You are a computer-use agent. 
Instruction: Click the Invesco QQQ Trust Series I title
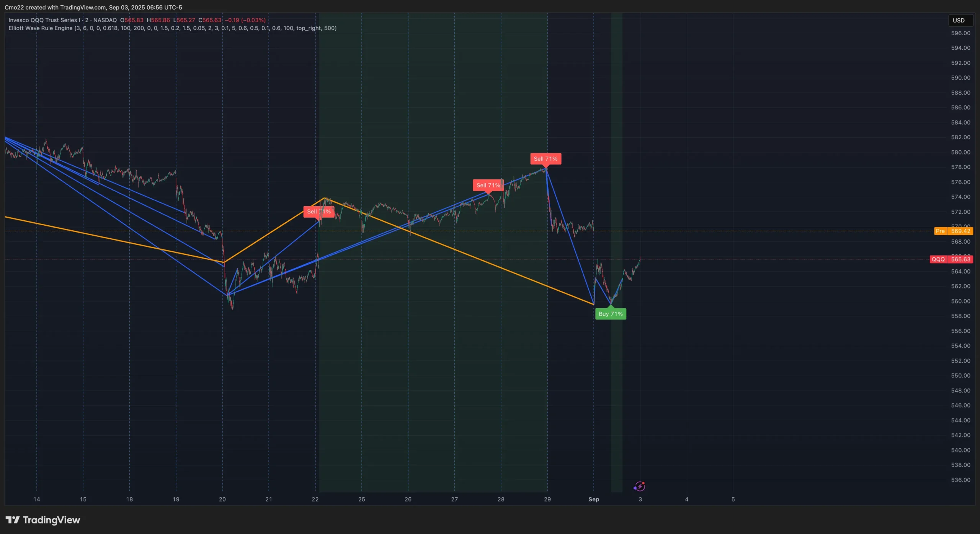coord(44,20)
